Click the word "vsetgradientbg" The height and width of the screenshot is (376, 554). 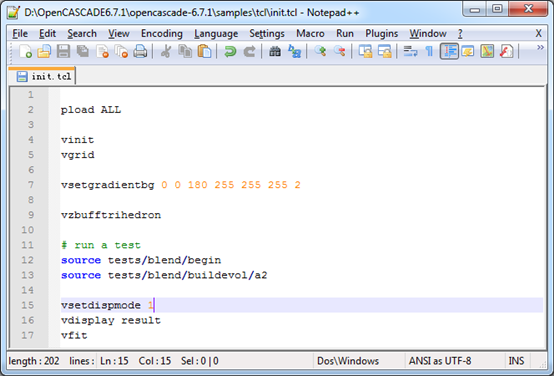(x=108, y=185)
